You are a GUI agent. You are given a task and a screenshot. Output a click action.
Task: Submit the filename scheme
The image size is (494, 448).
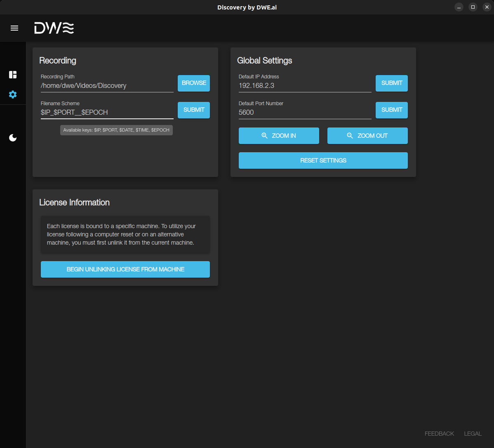[x=194, y=110]
